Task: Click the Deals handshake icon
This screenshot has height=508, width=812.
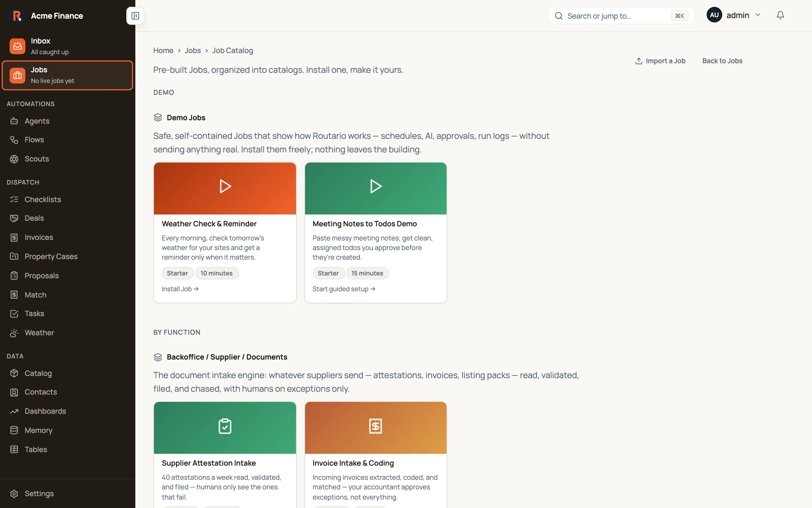Action: [x=14, y=218]
